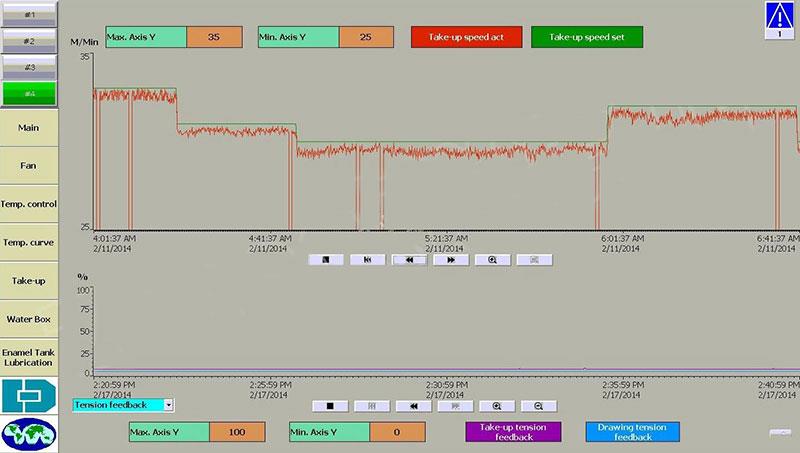Zoom out on the tension chart
This screenshot has height=453, width=800.
(x=538, y=406)
